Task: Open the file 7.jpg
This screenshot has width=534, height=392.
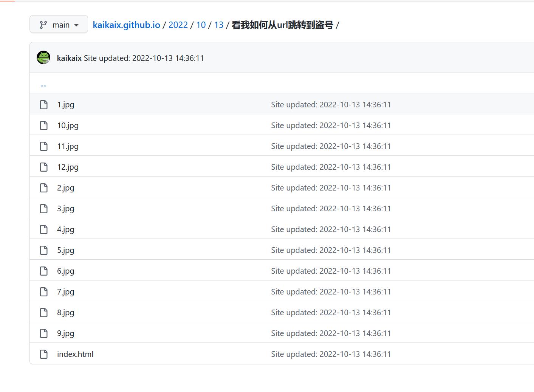Action: click(x=65, y=291)
